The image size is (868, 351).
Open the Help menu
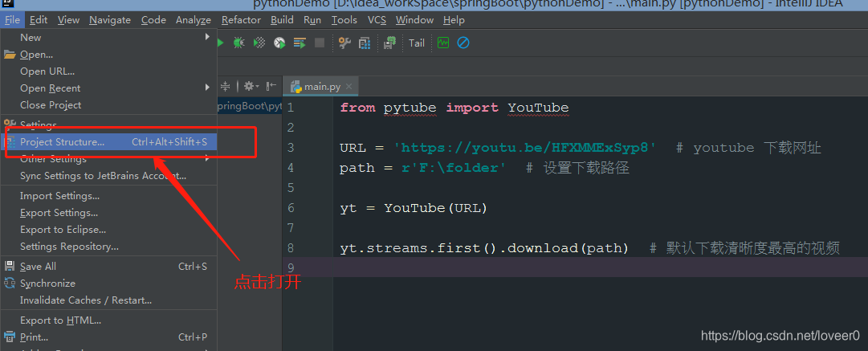(454, 20)
